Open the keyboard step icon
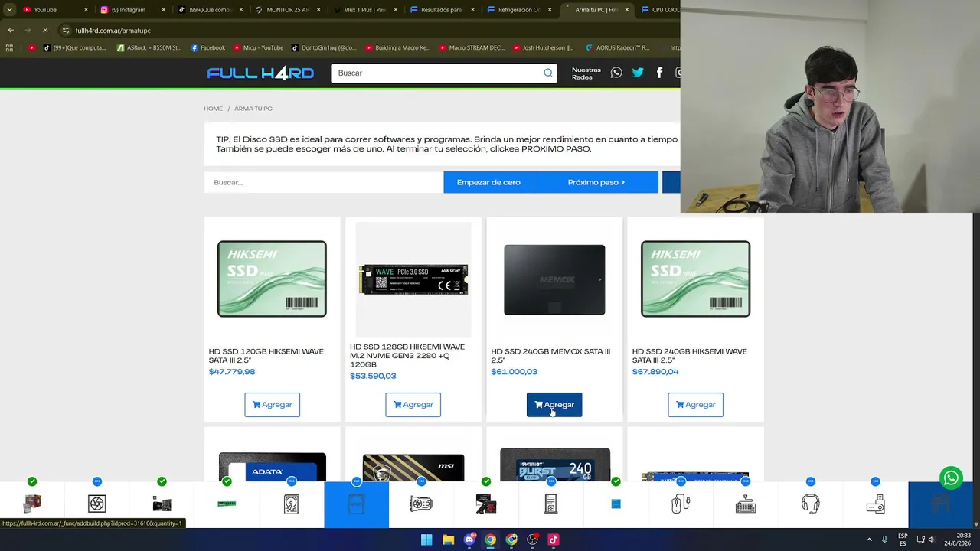 pyautogui.click(x=746, y=504)
